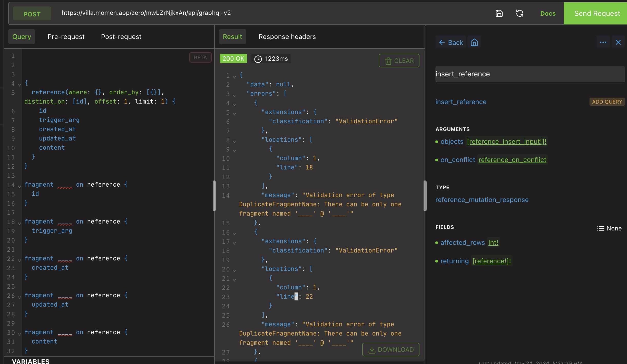Screen dimensions: 627x364
Task: Click the 200 OK status badge
Action: pos(233,59)
